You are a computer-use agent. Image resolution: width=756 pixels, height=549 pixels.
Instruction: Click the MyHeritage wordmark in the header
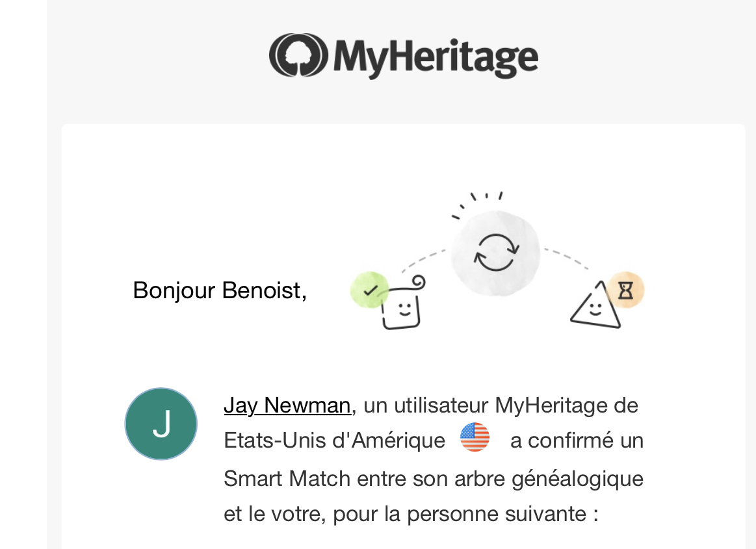436,57
